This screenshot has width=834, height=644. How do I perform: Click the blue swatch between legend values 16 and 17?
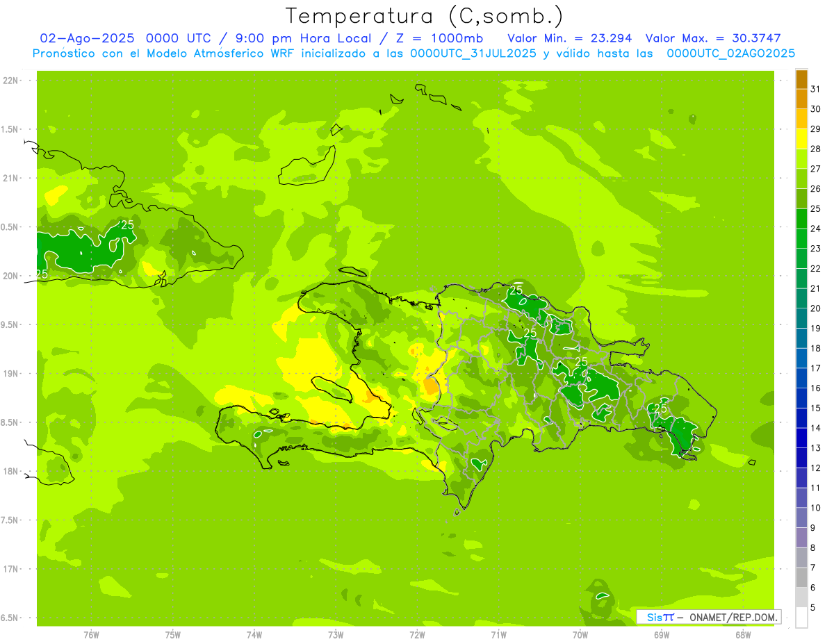802,378
